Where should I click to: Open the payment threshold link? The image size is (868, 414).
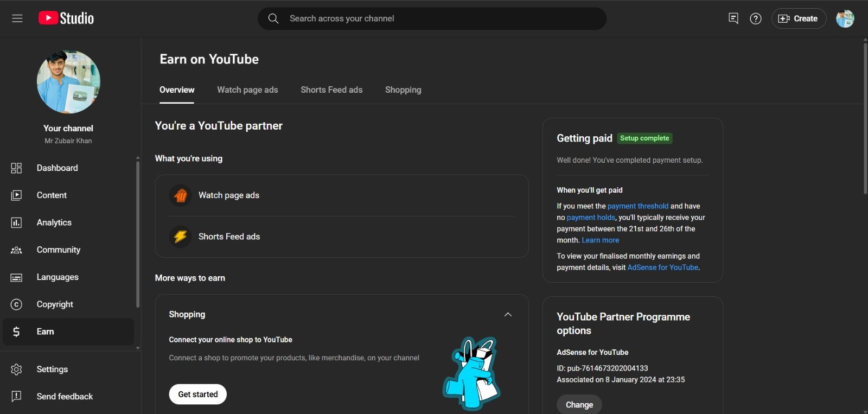pyautogui.click(x=638, y=206)
